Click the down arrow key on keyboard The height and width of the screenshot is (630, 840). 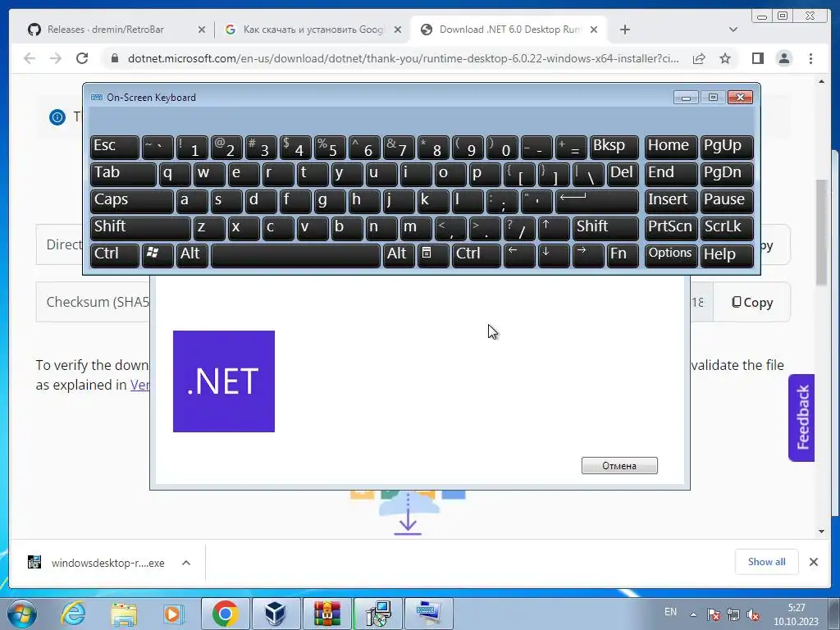click(x=554, y=254)
